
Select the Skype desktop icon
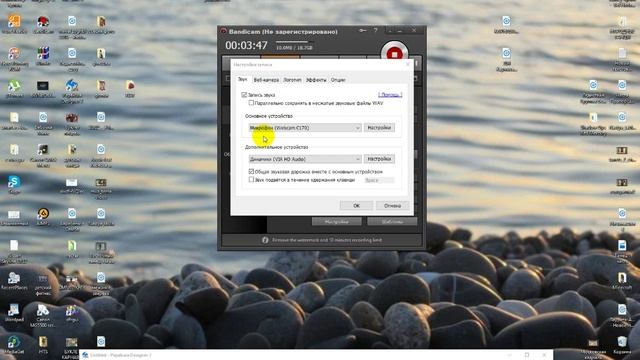pos(14,184)
